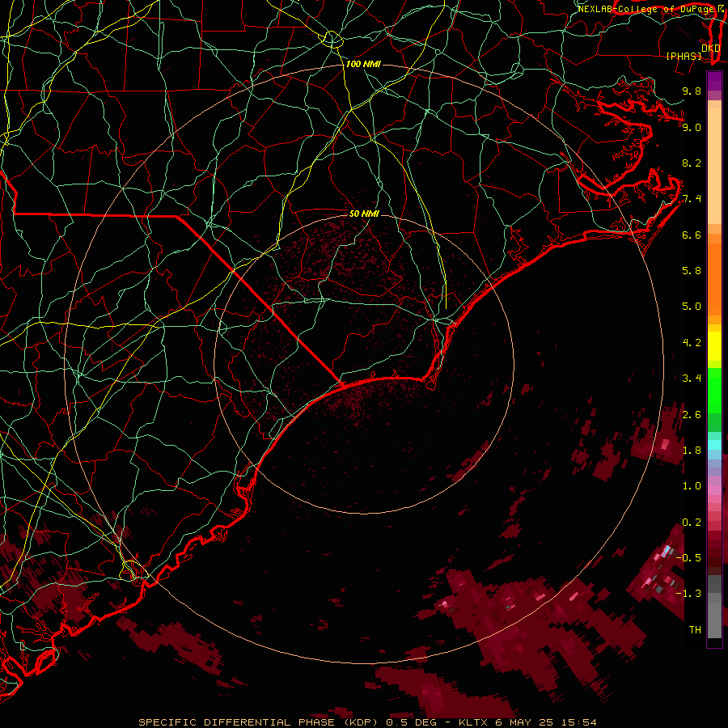Click the 1.8 legend value
This screenshot has height=728, width=728.
click(x=692, y=451)
